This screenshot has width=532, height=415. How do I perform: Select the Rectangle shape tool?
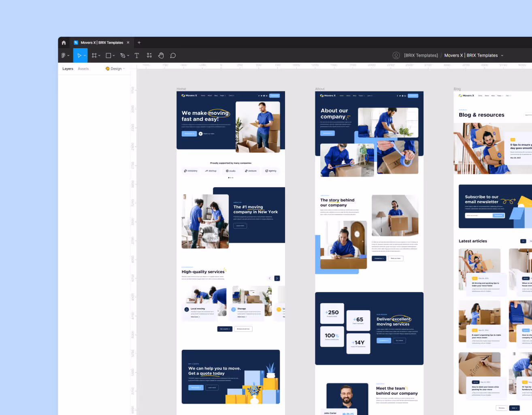click(x=109, y=55)
